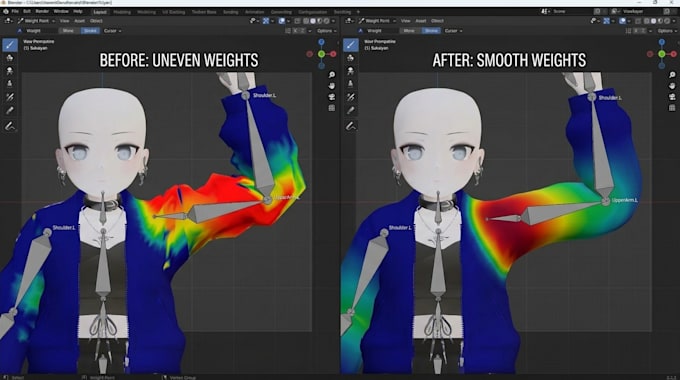Expand the Cursor dropdown in right tool settings
This screenshot has width=680, height=380.
(x=453, y=31)
